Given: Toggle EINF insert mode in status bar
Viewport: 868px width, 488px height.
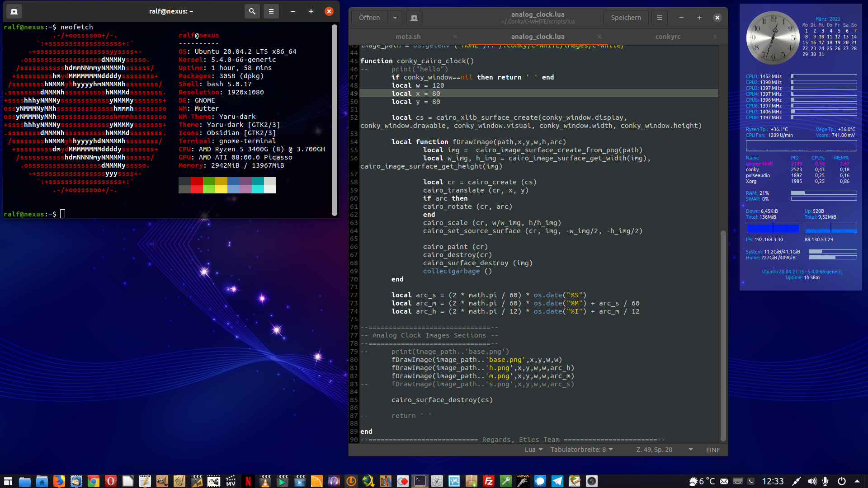Looking at the screenshot, I should pos(712,450).
